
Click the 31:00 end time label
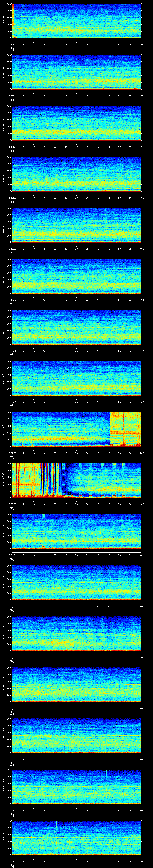coord(141,861)
